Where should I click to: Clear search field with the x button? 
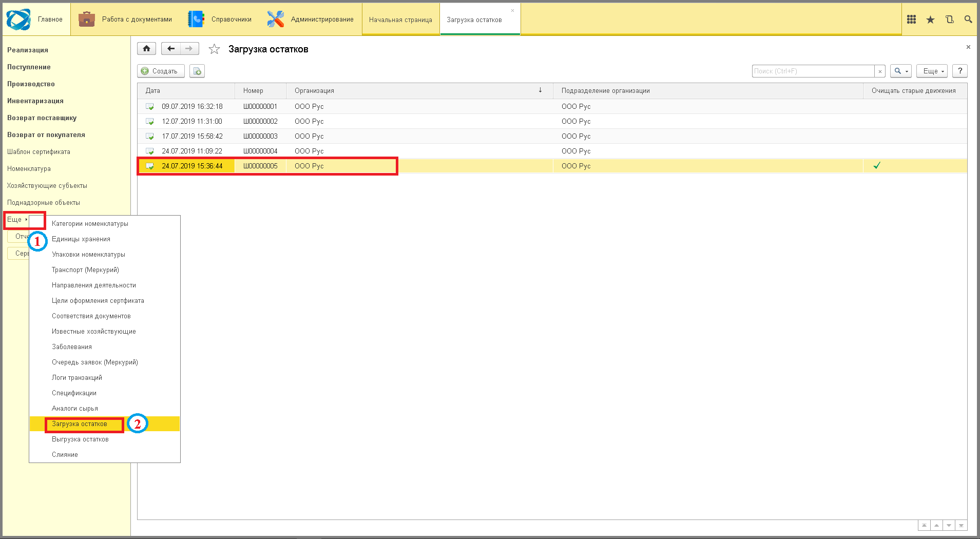(880, 71)
